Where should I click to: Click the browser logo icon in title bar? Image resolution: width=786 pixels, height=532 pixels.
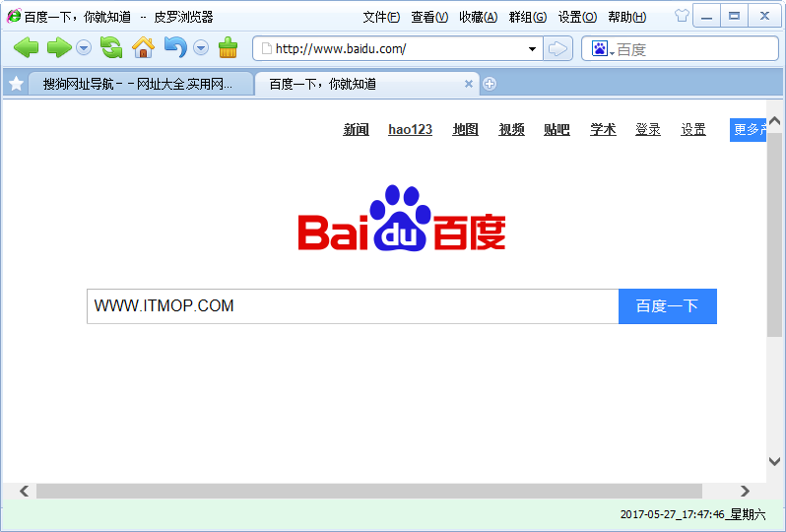pos(14,16)
